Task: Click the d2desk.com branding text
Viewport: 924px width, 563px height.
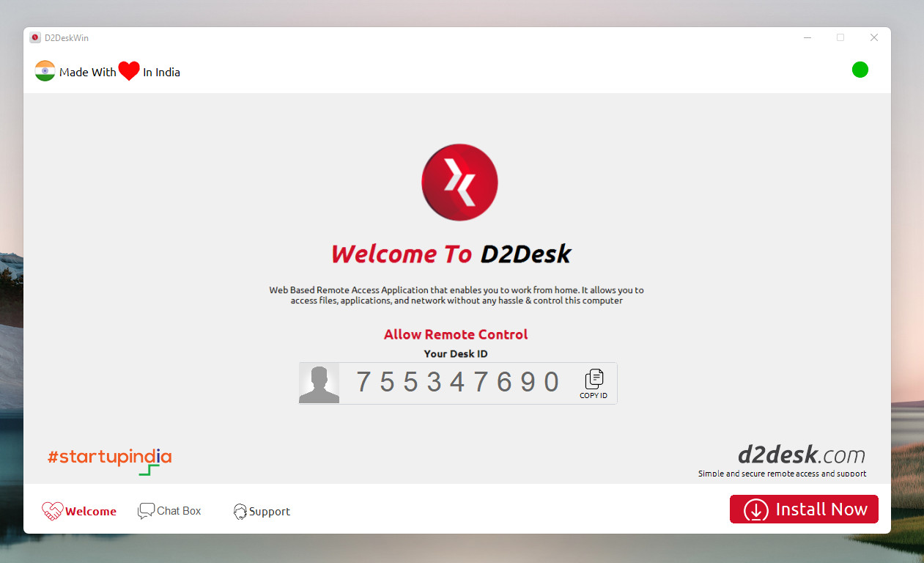Action: pos(801,455)
